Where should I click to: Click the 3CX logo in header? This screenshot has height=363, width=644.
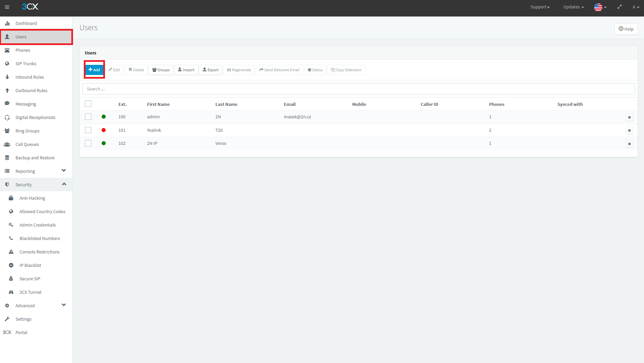[30, 7]
